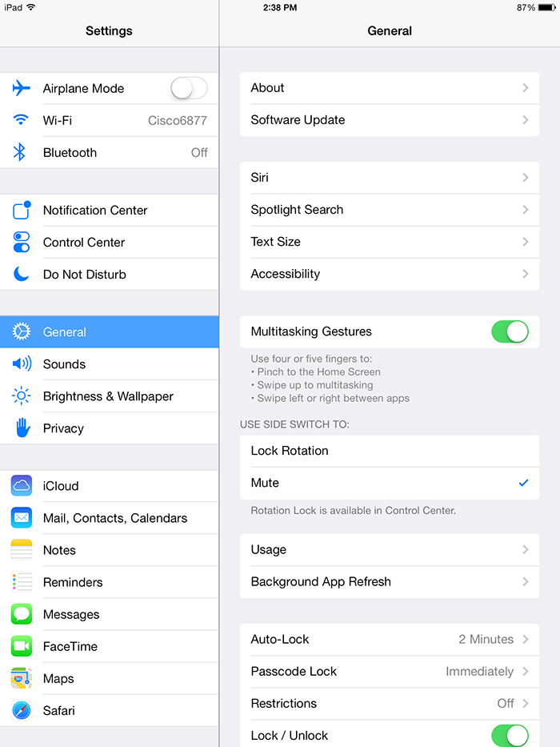Open the Maps app icon

tap(22, 678)
